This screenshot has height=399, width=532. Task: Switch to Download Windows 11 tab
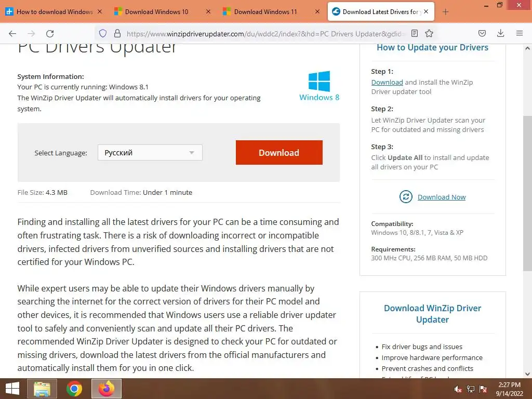coord(271,12)
